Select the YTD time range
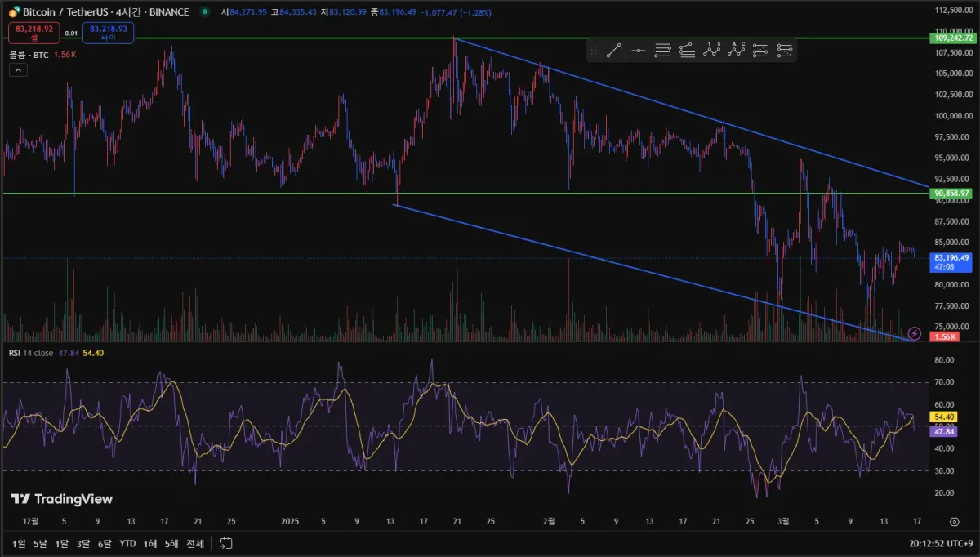Screen dimensions: 980x557 [x=127, y=543]
